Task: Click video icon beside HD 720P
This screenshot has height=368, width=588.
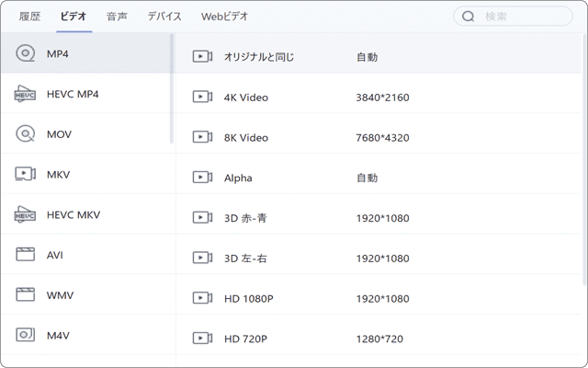Action: pos(202,339)
